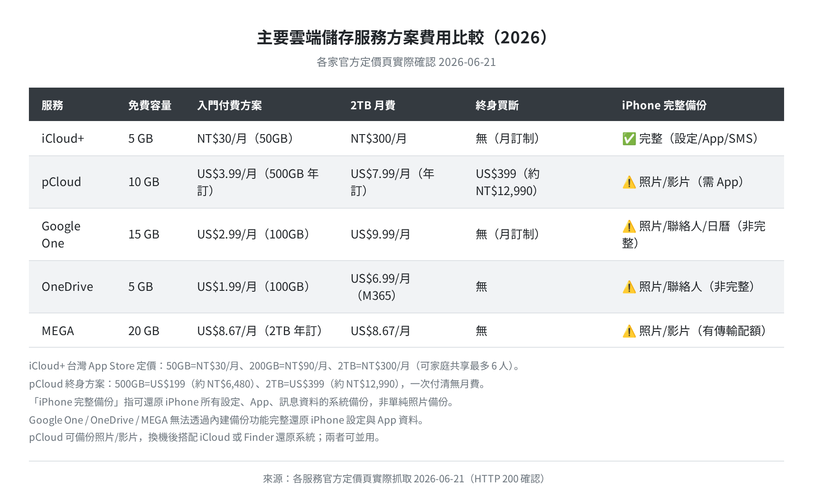Click 照片/聯絡人/日曆（非完整）text
Viewport: 813px width, 504px height.
tap(694, 234)
